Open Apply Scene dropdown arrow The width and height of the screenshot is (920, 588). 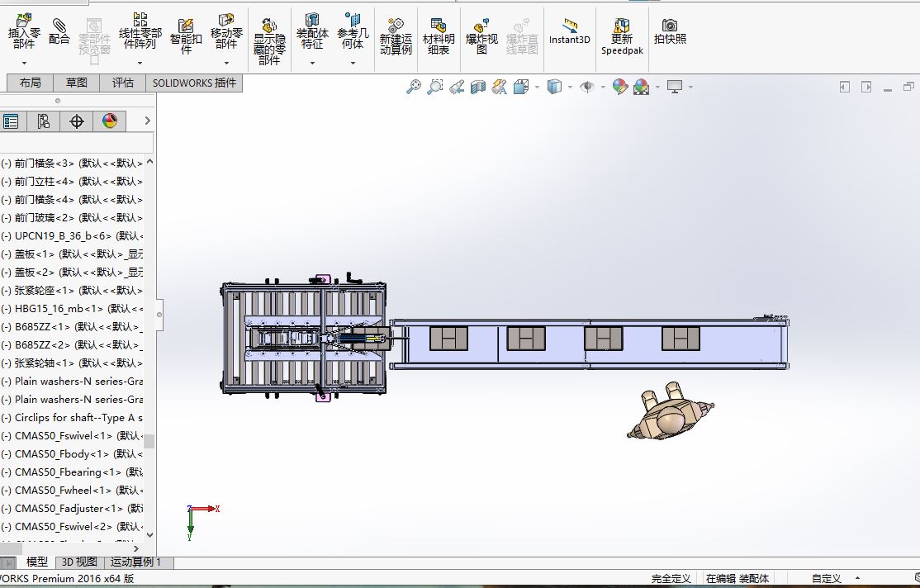point(657,87)
